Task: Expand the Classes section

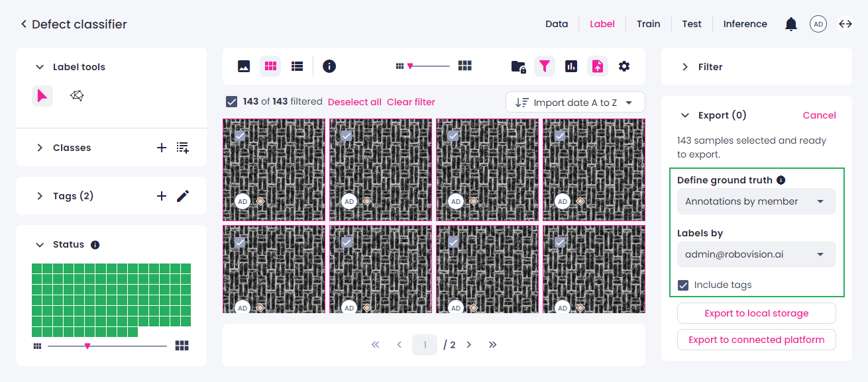Action: click(x=39, y=148)
